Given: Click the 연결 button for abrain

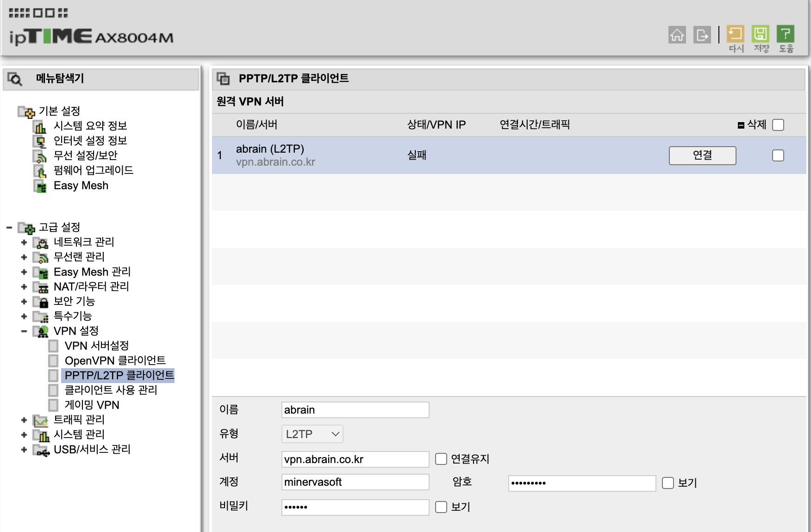Looking at the screenshot, I should pyautogui.click(x=702, y=155).
